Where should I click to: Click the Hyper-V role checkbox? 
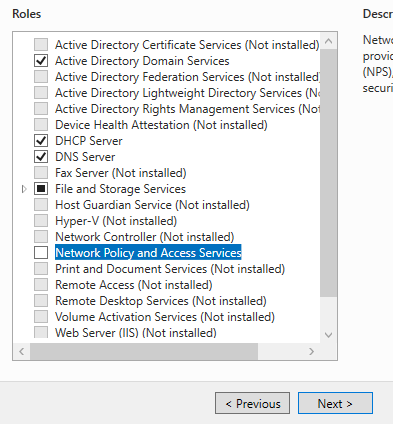tap(41, 221)
